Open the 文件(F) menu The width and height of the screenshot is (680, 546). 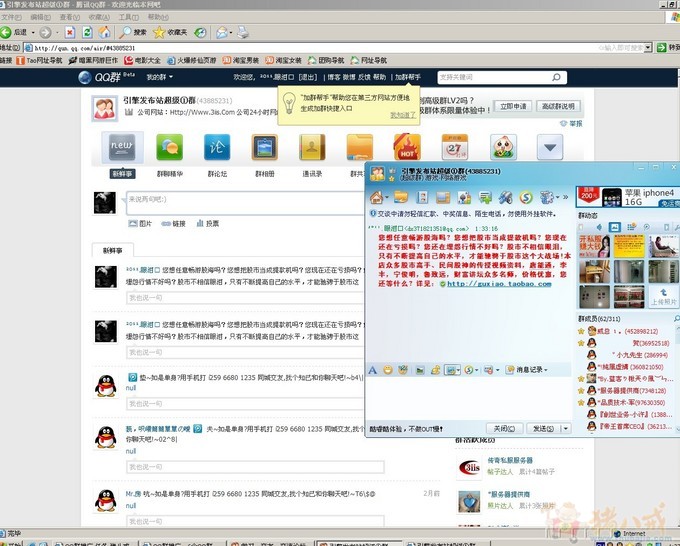point(11,17)
